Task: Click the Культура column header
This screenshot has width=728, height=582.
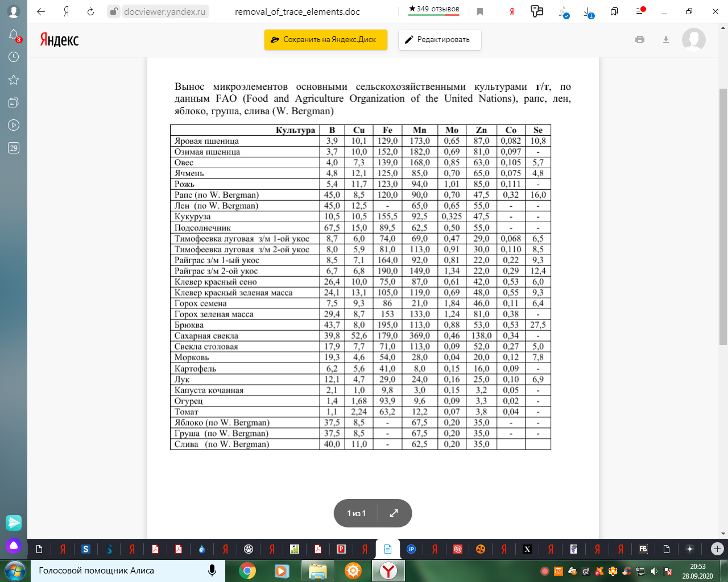Action: tap(295, 130)
